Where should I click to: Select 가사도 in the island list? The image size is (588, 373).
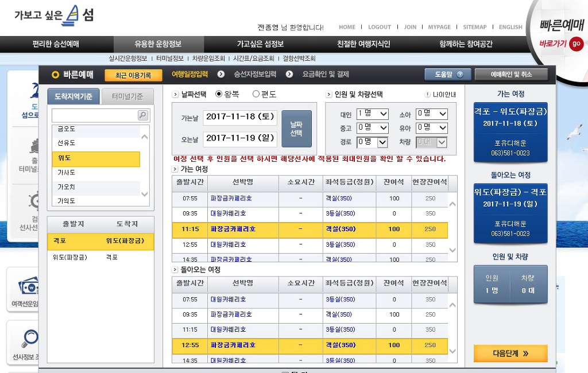(x=96, y=173)
